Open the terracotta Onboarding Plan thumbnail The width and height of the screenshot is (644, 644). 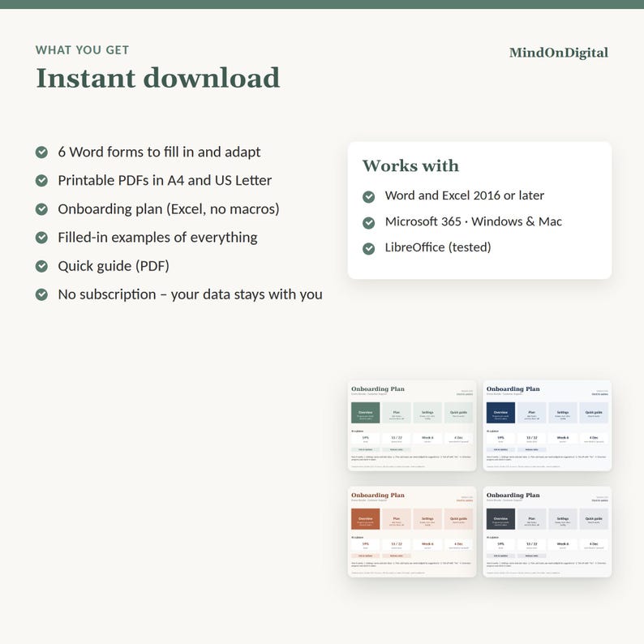point(412,532)
